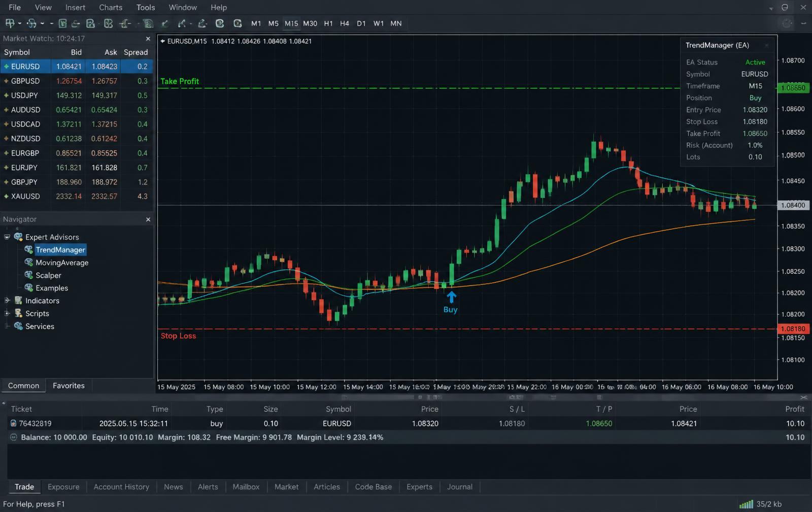The width and height of the screenshot is (812, 512).
Task: Click the XAUUSD symbol diamond icon in Market Watch
Action: [6, 196]
